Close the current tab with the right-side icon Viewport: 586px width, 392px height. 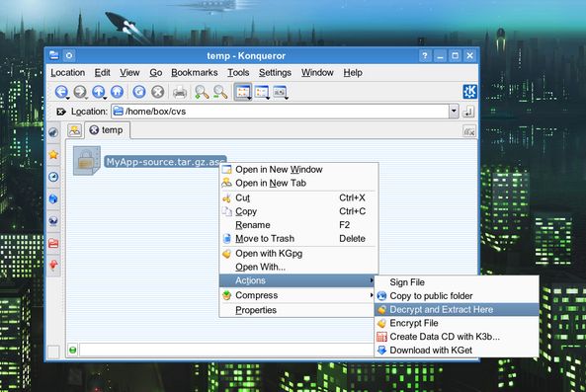[x=469, y=131]
